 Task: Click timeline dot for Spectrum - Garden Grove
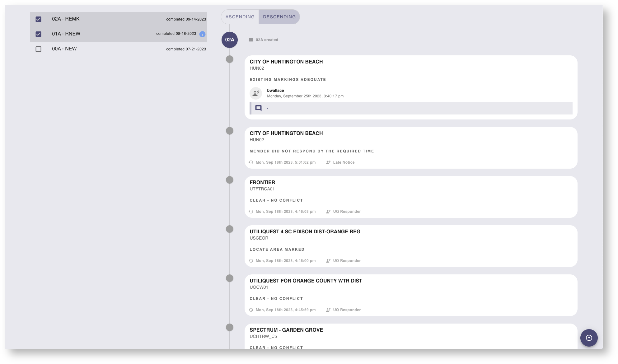[230, 327]
